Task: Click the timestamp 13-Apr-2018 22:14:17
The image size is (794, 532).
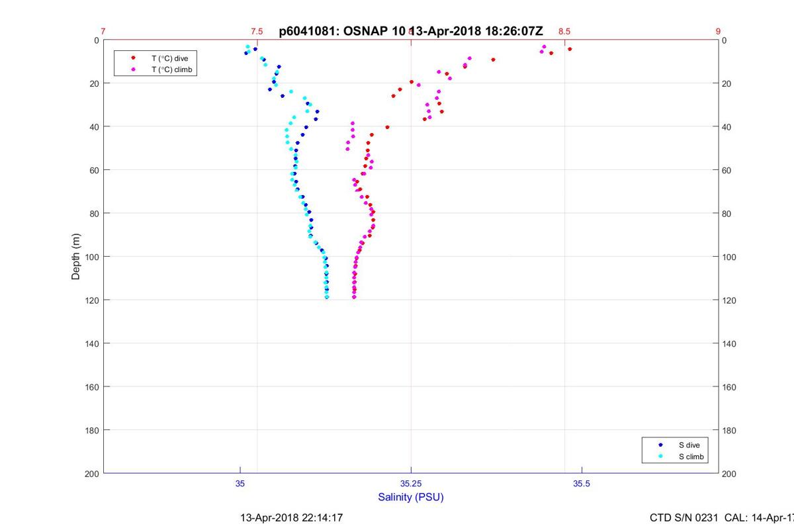Action: 291,518
